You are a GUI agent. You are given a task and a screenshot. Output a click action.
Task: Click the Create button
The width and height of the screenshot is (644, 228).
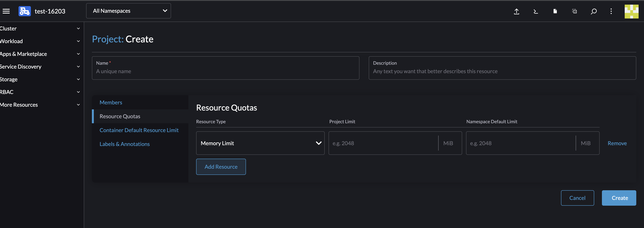click(x=619, y=198)
